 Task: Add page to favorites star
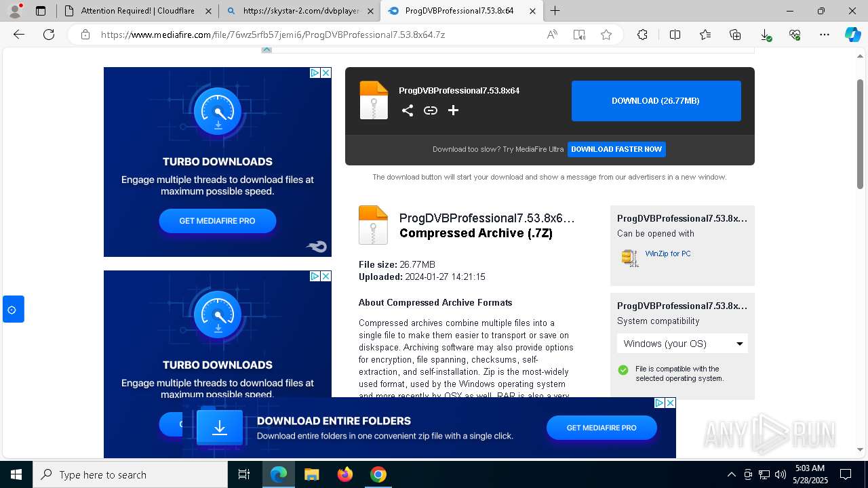tap(606, 35)
